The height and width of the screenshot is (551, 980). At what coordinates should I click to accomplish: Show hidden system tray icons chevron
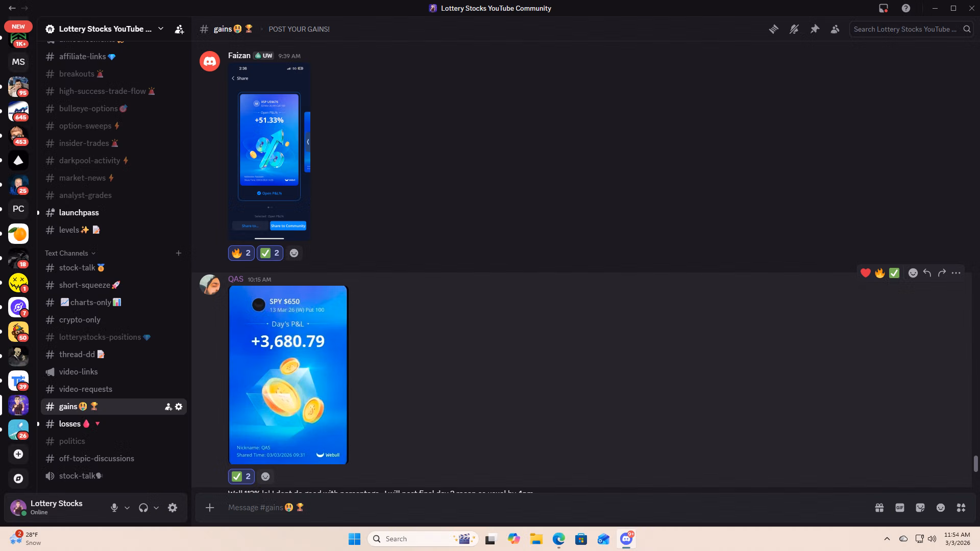887,539
